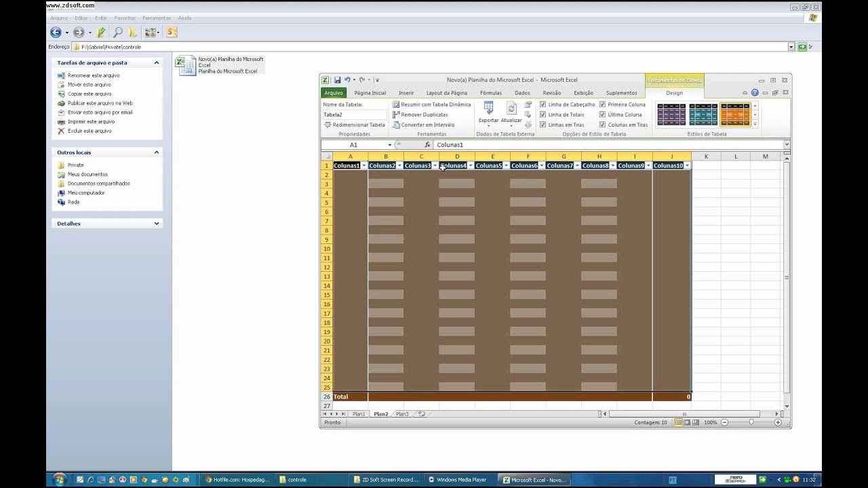868x488 pixels.
Task: Click the Redo icon in Excel's quick access toolbar
Action: (x=362, y=80)
